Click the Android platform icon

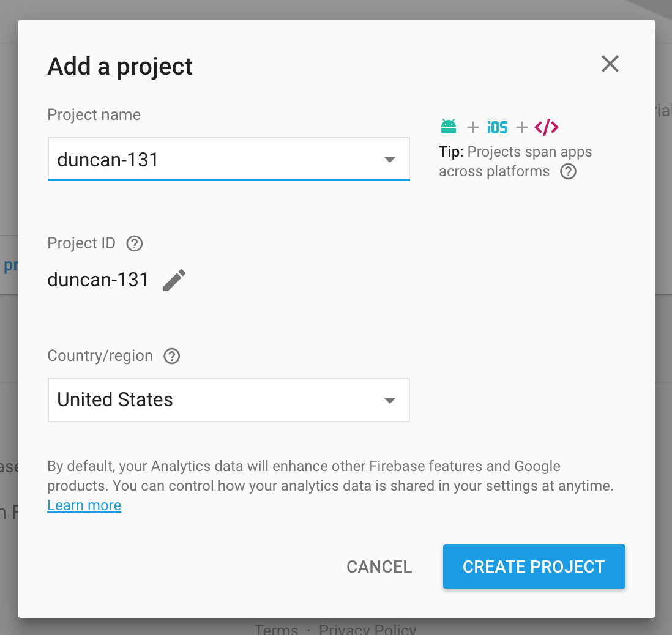point(449,127)
